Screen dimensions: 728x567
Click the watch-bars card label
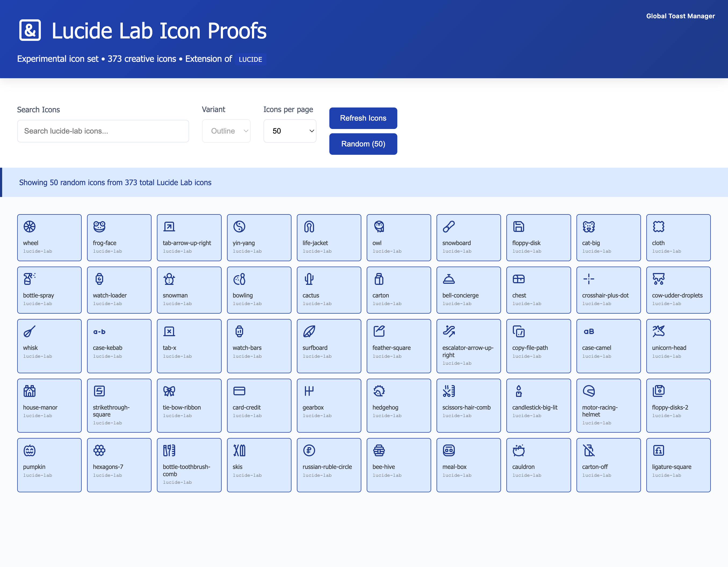[247, 348]
